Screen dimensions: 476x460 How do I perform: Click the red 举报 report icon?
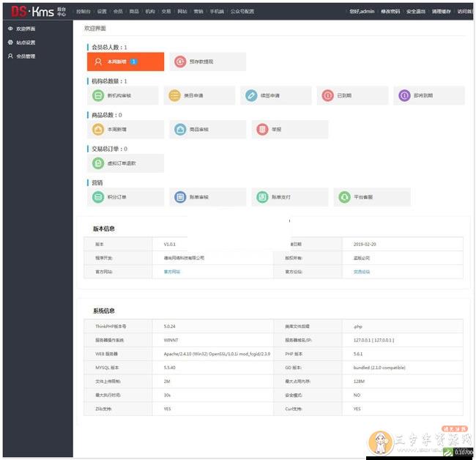click(x=262, y=130)
